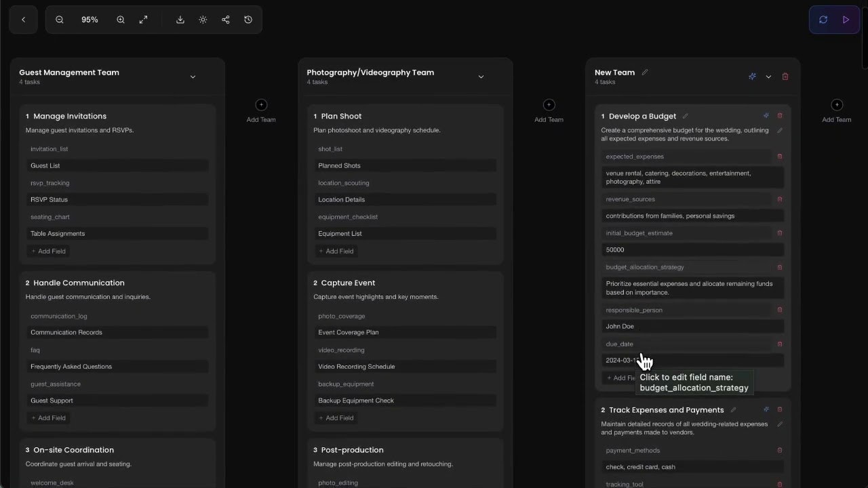868x488 pixels.
Task: Click the play run button top right
Action: pos(846,20)
